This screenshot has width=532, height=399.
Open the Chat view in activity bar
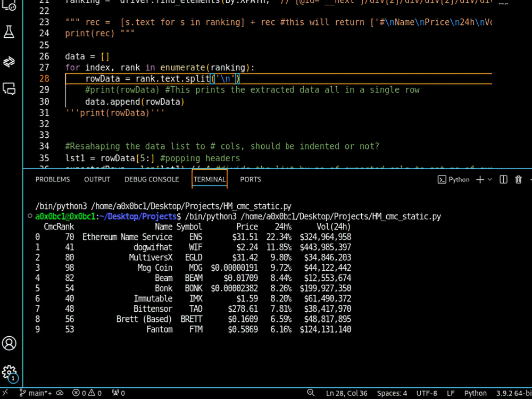(x=9, y=89)
